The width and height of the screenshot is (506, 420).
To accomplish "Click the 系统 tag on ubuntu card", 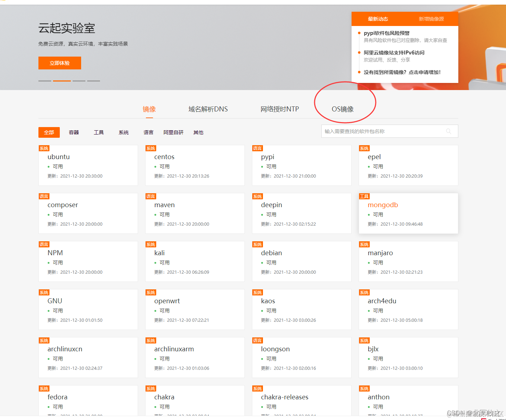I will pos(44,148).
